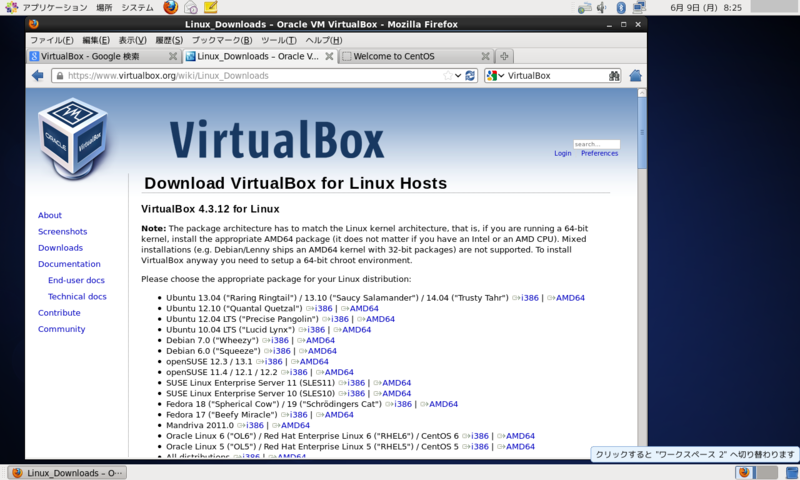This screenshot has height=480, width=800.
Task: Switch to workspace 2 in the workspace switcher
Action: (767, 472)
